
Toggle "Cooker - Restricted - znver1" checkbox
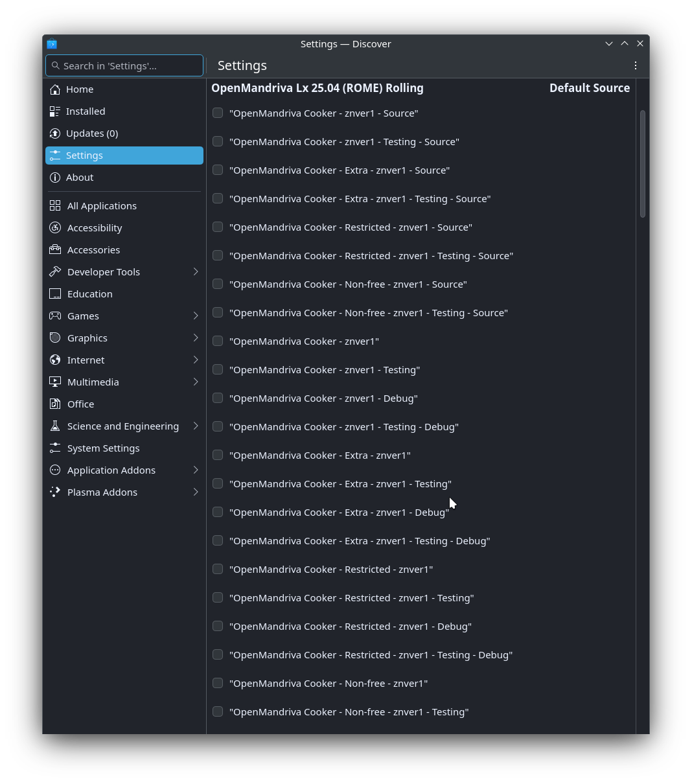(218, 569)
